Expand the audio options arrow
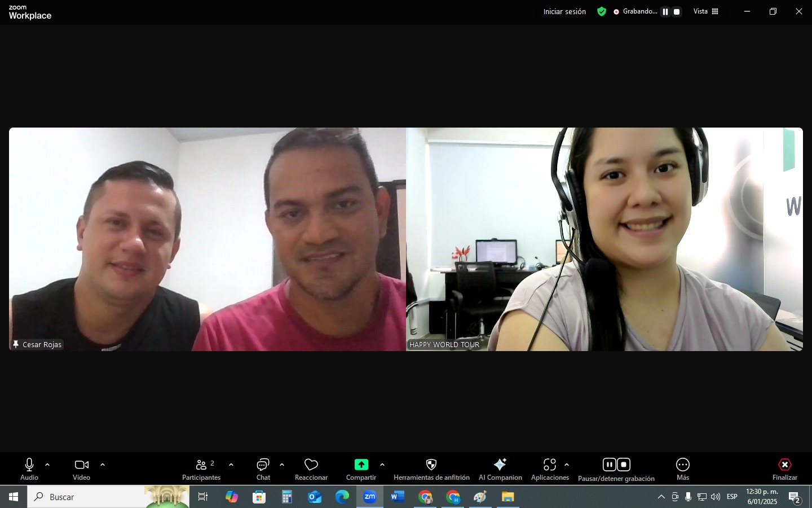812x508 pixels. point(47,465)
